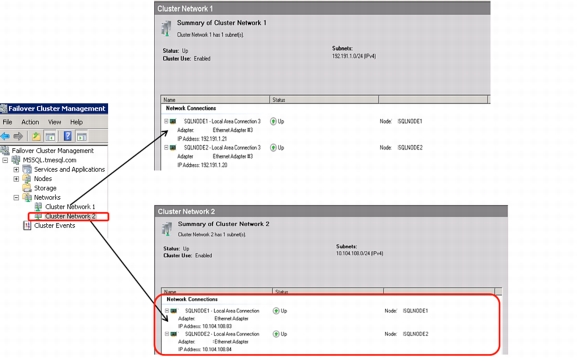Select SQLNODE2 - Local Area Connection 3 row
578x361 pixels.
[222, 147]
